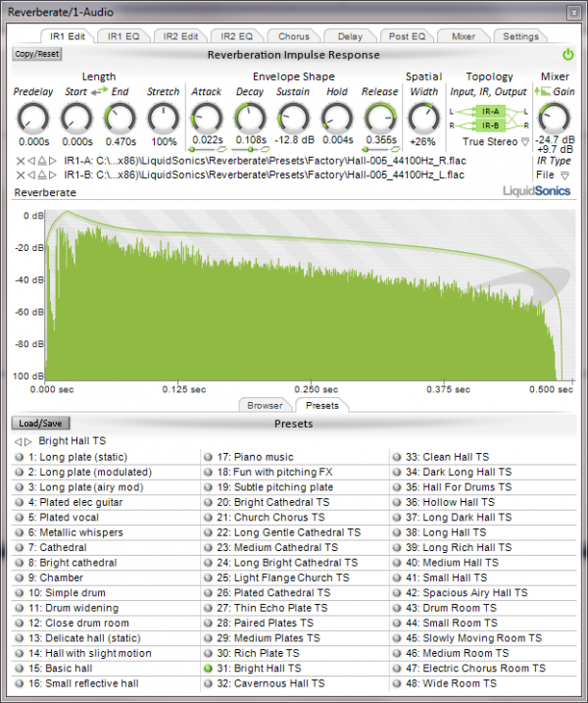Click the gain normalize icon beside Gain
This screenshot has height=703, width=588.
(x=542, y=91)
